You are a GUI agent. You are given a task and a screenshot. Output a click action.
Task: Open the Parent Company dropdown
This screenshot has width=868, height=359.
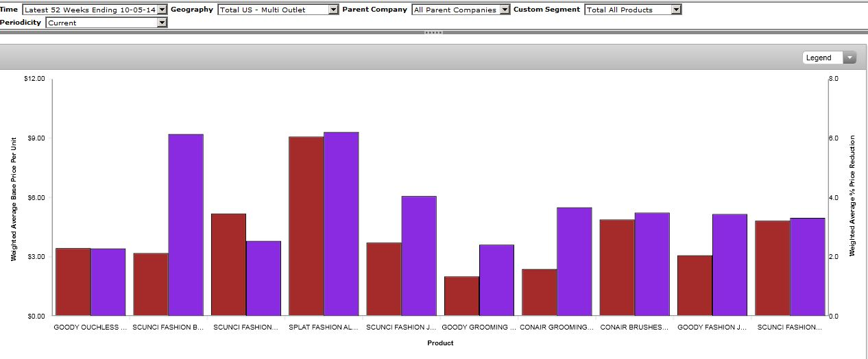point(461,10)
